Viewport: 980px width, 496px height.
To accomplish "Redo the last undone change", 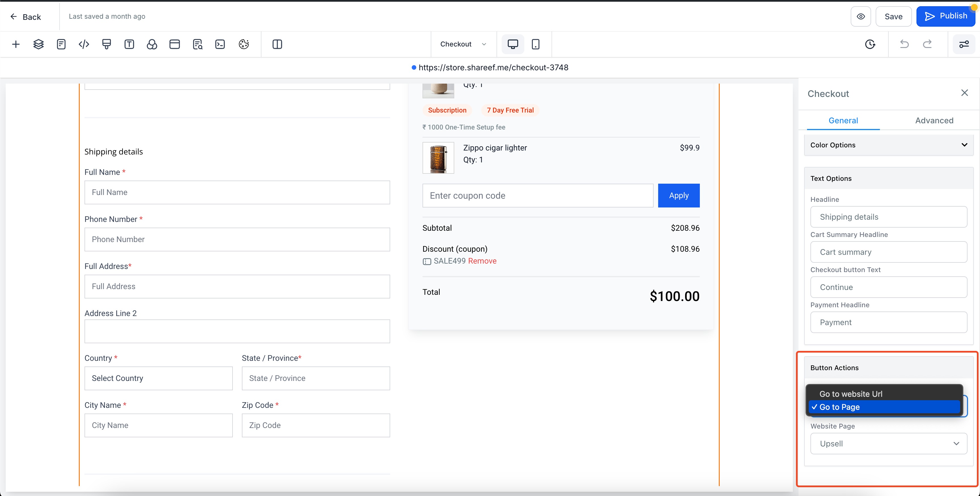I will click(x=928, y=44).
